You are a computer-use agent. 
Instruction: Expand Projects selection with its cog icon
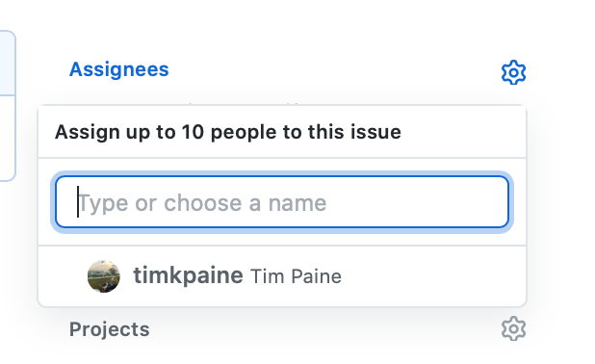click(513, 328)
